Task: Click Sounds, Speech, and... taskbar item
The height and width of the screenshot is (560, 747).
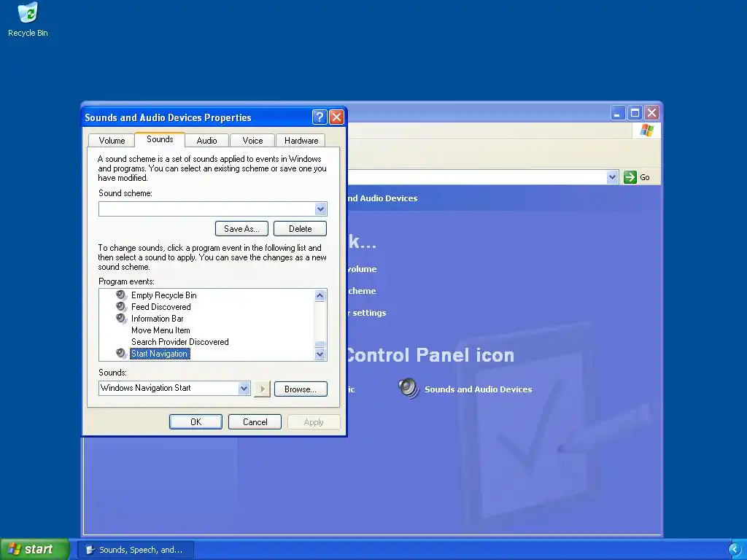Action: pyautogui.click(x=136, y=550)
